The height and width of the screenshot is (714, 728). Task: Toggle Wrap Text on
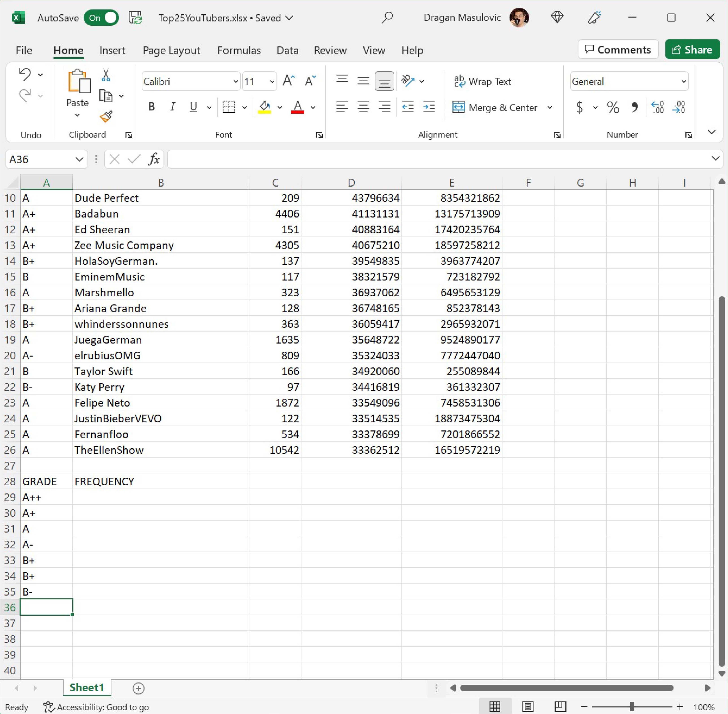point(482,81)
